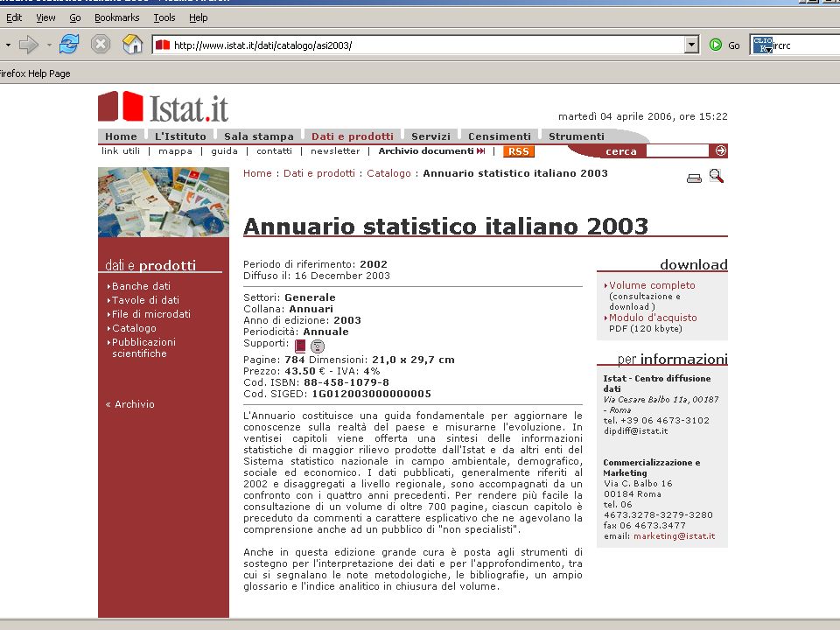Open the Bookmarks menu
Viewport: 840px width, 630px height.
[x=116, y=17]
